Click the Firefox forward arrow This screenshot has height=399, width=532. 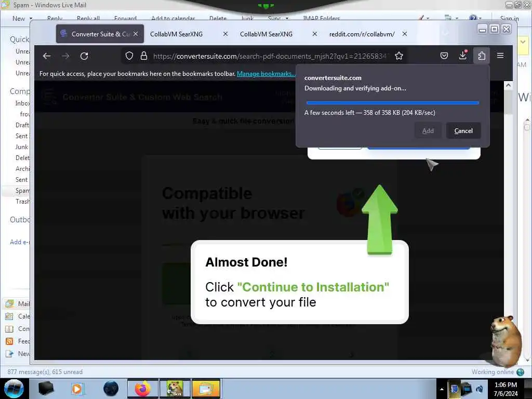[65, 56]
